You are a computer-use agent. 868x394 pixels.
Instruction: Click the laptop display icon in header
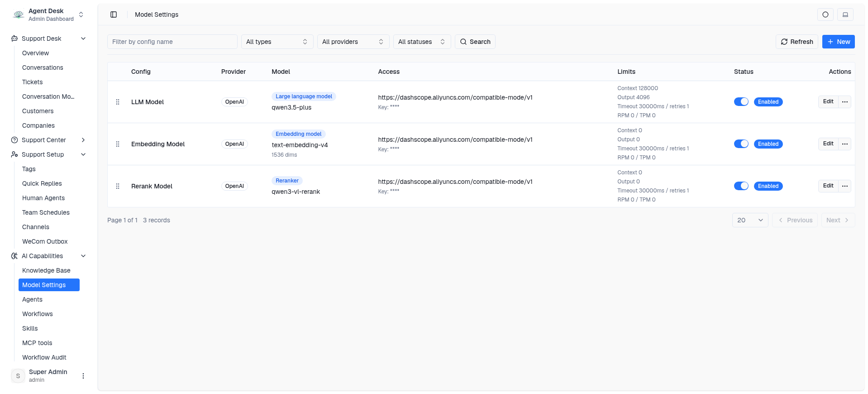coord(845,14)
